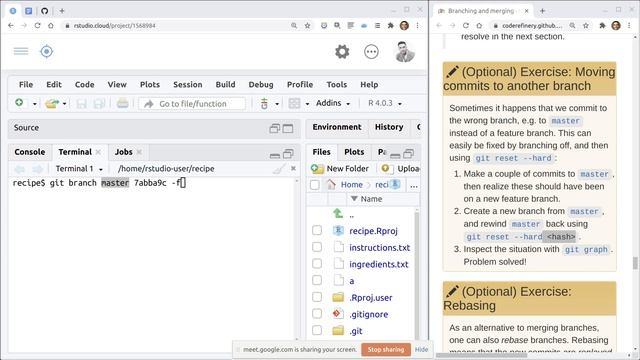Expand the Open File recent files arrow

(64, 104)
